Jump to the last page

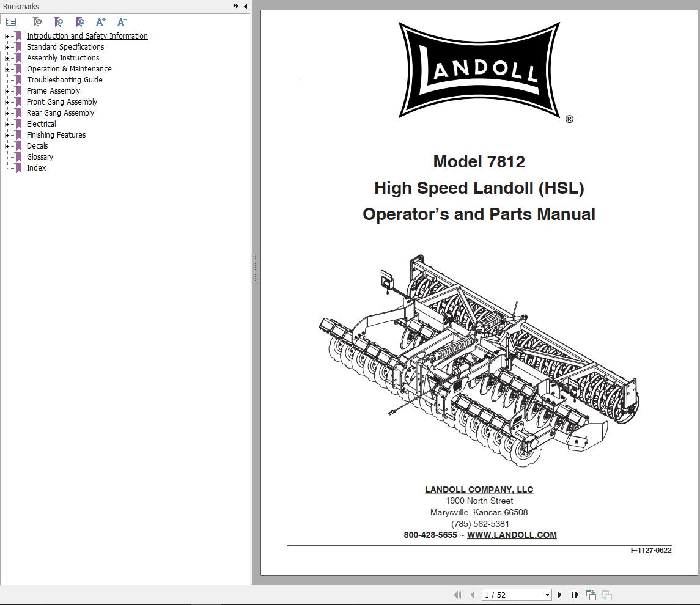click(x=575, y=594)
